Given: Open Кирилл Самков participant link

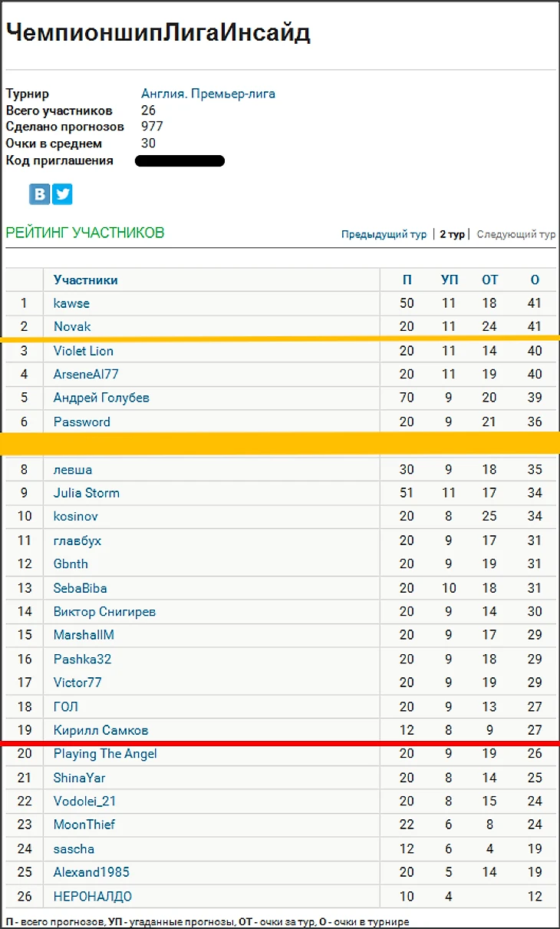Looking at the screenshot, I should click(x=100, y=730).
